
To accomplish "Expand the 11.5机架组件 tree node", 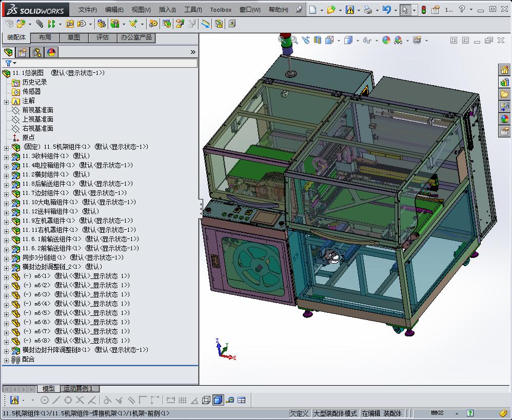I will coord(6,148).
